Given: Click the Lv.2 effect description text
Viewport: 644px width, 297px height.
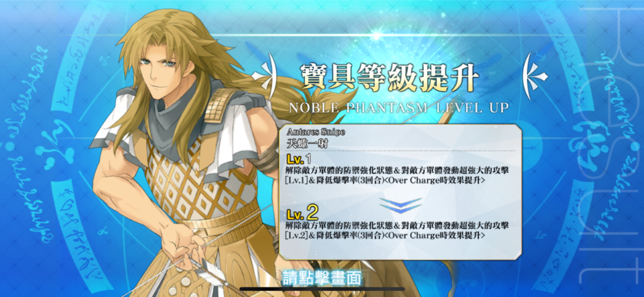Looking at the screenshot, I should [397, 230].
